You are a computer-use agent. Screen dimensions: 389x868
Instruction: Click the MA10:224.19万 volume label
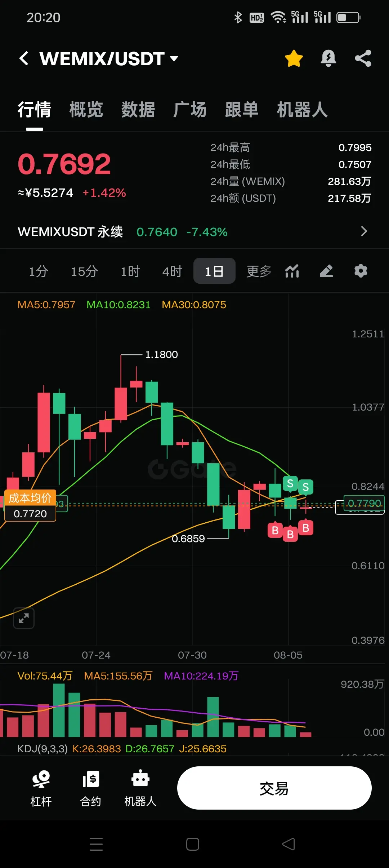(201, 676)
